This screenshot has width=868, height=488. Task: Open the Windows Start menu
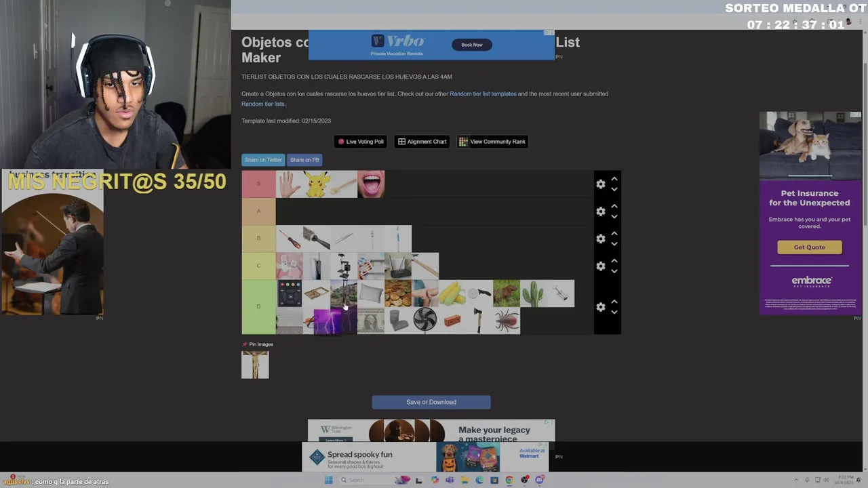click(x=328, y=480)
